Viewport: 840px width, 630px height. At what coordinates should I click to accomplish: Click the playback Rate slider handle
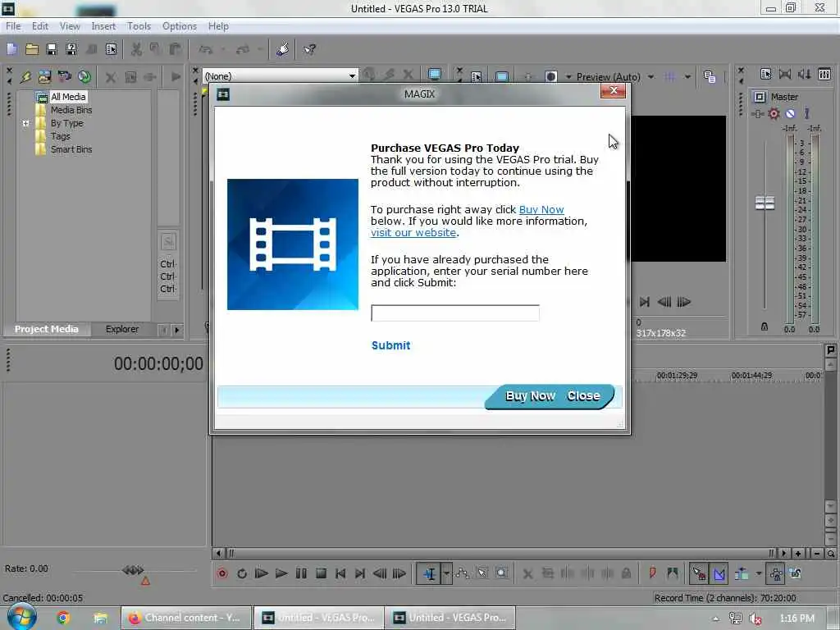tap(133, 571)
